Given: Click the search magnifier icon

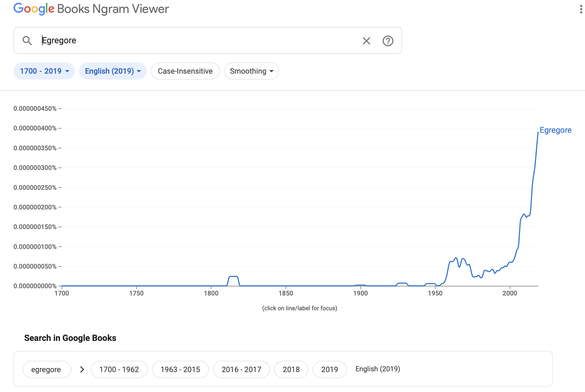Looking at the screenshot, I should [x=27, y=41].
